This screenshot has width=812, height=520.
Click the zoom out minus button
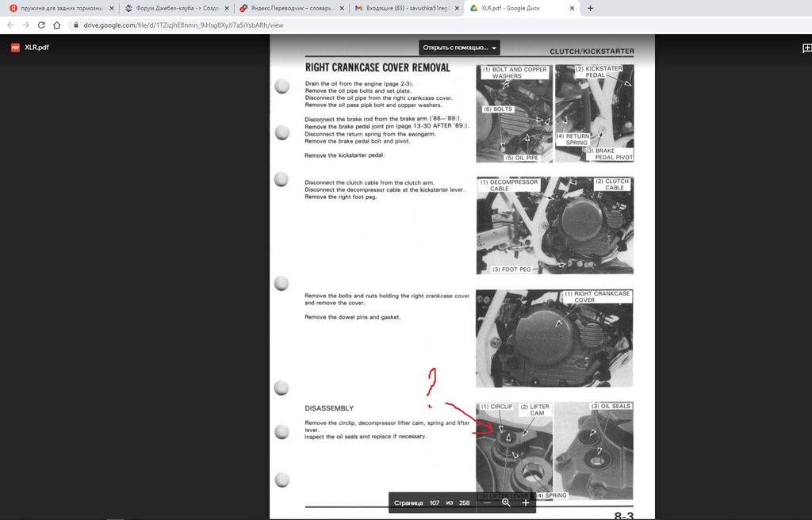[x=487, y=503]
